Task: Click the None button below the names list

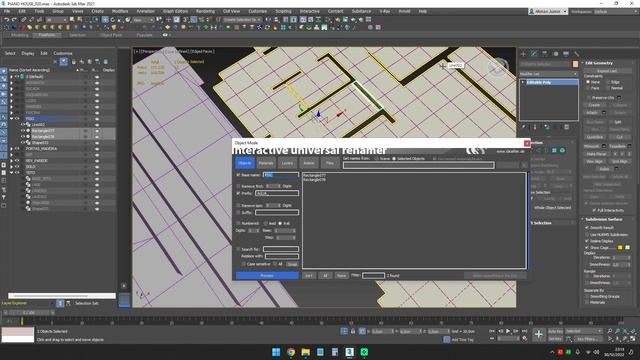Action: pos(341,276)
